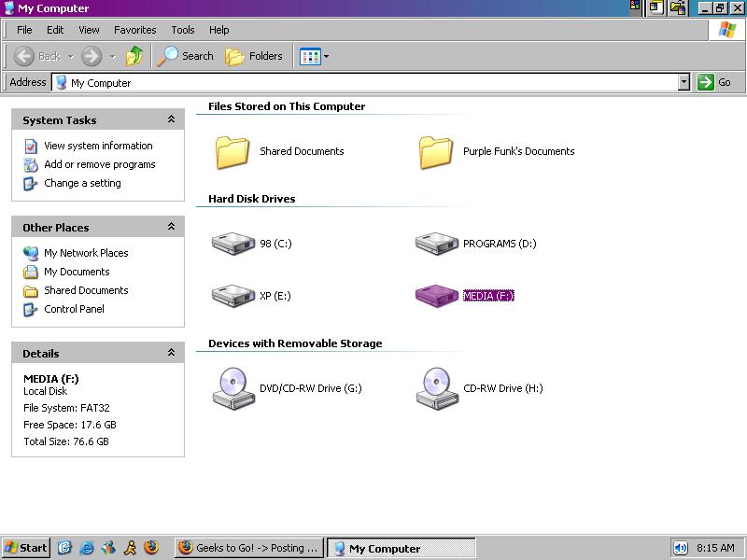Select the Shared Documents folder icon
The width and height of the screenshot is (747, 560).
coord(232,152)
